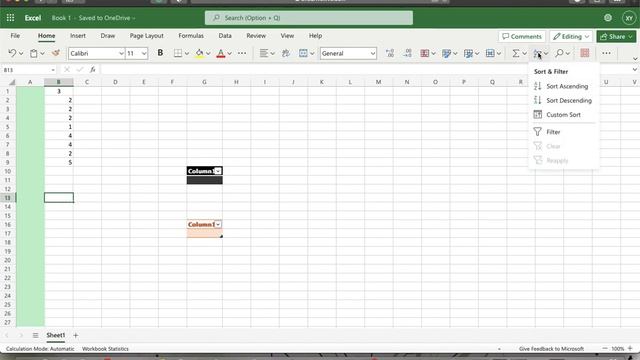640x360 pixels.
Task: Expand the Font Color dropdown arrow
Action: [x=230, y=53]
